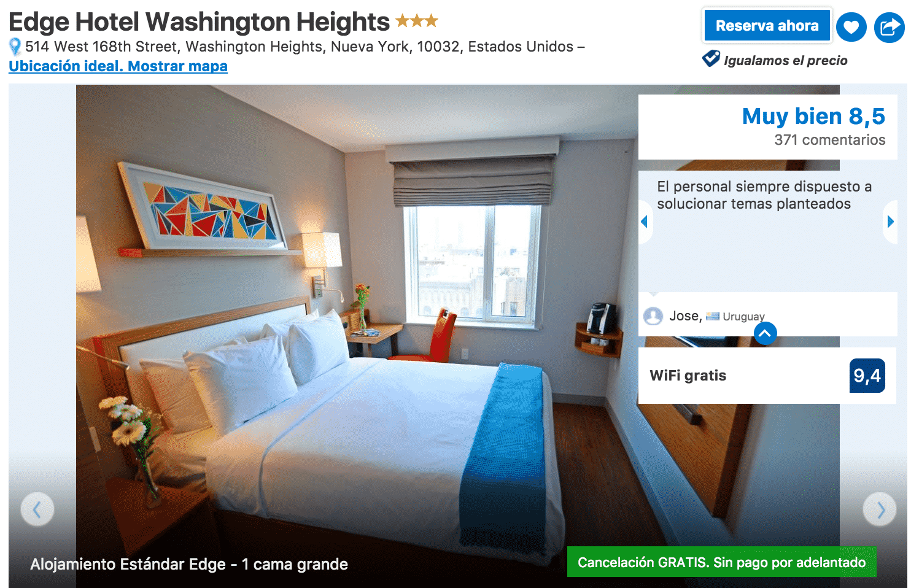
Task: Click Jose's reviewer avatar icon
Action: 653,316
